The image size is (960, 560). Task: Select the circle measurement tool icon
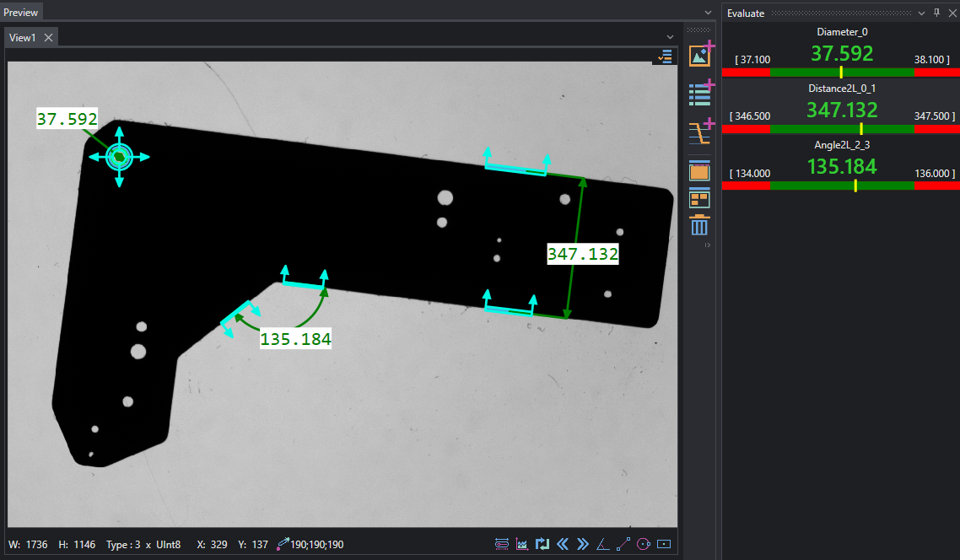click(644, 544)
